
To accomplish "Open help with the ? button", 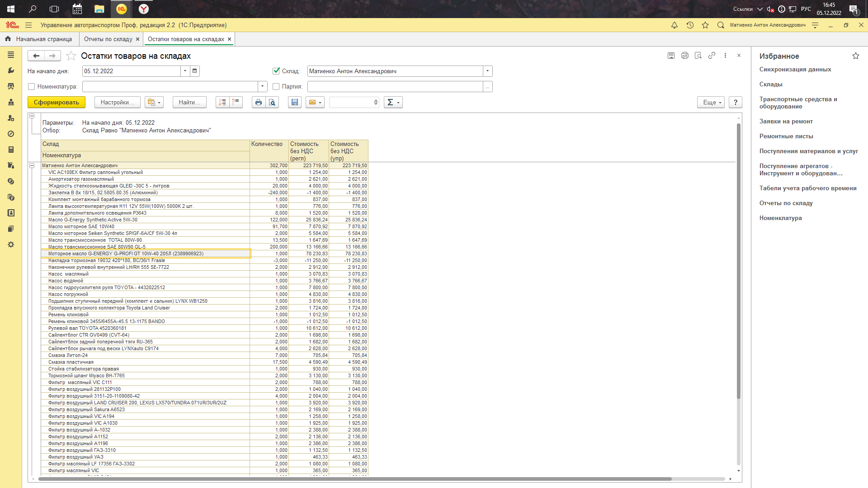I will coord(736,102).
